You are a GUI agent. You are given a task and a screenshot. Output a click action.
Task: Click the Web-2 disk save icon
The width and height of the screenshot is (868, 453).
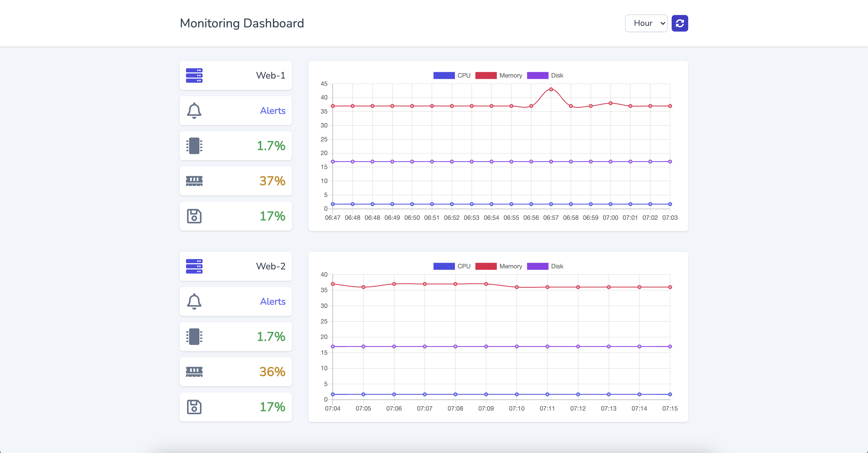pyautogui.click(x=194, y=407)
